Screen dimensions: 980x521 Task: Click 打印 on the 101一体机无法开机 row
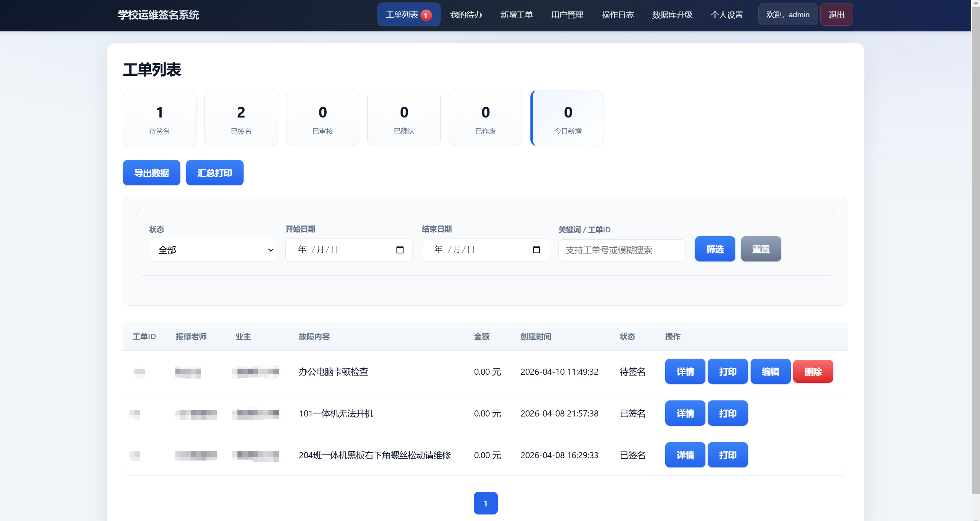point(727,413)
